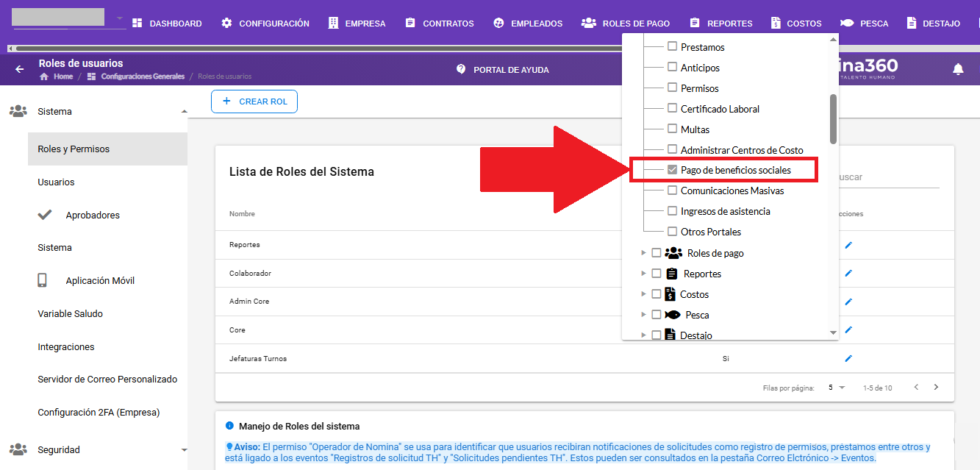Image resolution: width=980 pixels, height=470 pixels.
Task: Click the Empresa building icon in top menu
Action: (x=333, y=23)
